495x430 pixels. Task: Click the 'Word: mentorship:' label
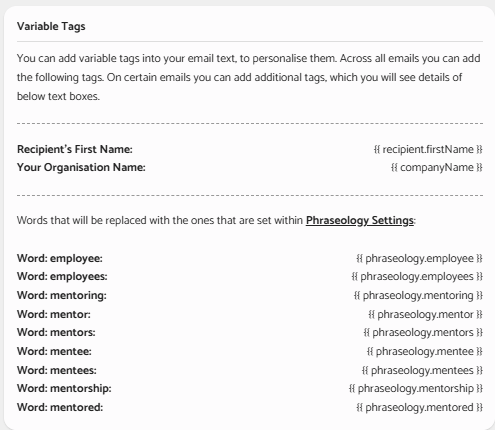point(64,388)
